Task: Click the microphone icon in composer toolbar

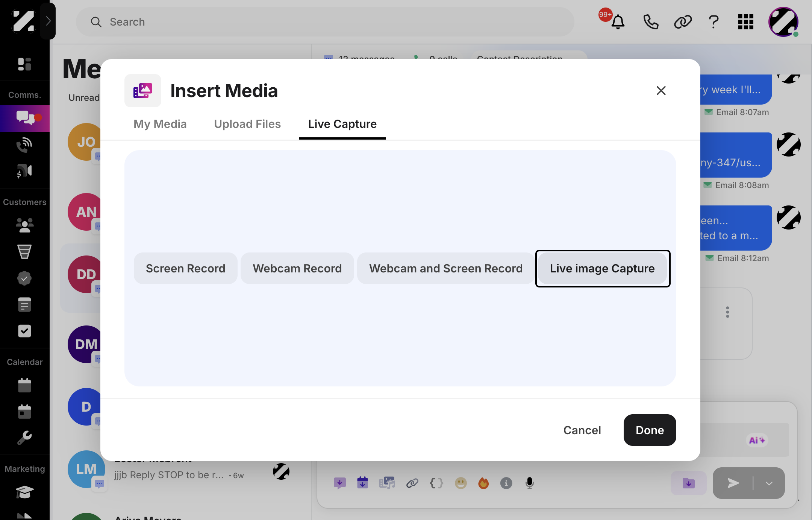Action: [529, 483]
